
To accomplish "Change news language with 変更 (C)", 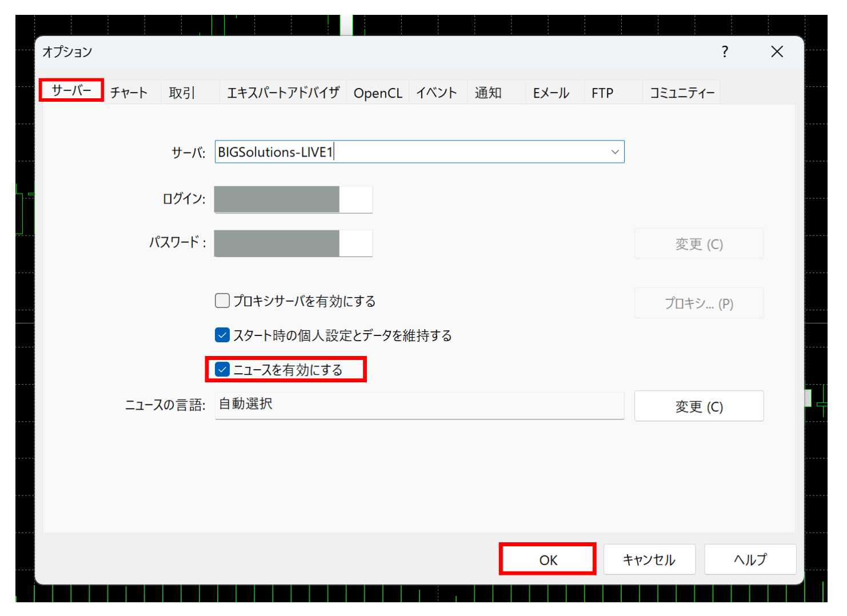I will coord(698,406).
